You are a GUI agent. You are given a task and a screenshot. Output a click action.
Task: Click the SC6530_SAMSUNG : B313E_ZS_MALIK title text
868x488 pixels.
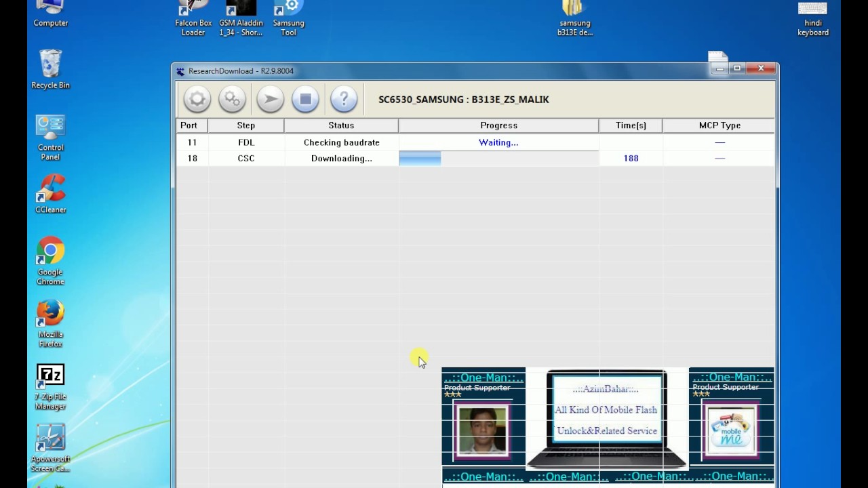(464, 100)
